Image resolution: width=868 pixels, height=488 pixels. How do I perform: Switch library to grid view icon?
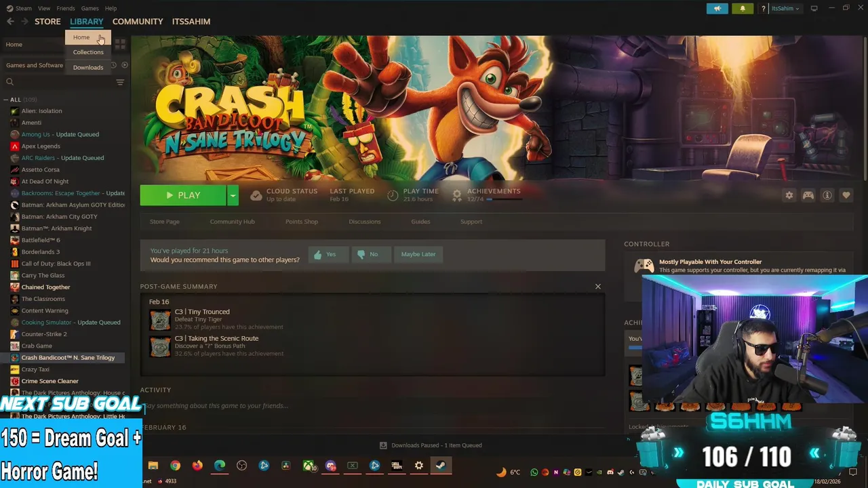(120, 44)
